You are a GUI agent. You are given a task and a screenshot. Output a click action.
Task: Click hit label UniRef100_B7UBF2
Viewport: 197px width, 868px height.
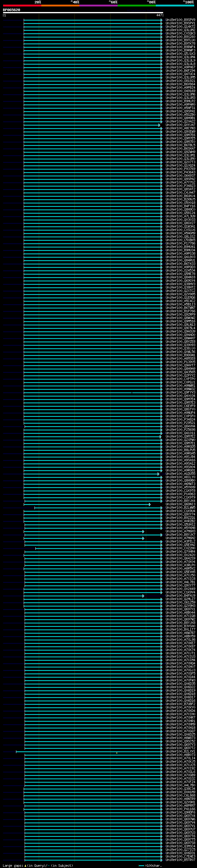coord(180,704)
